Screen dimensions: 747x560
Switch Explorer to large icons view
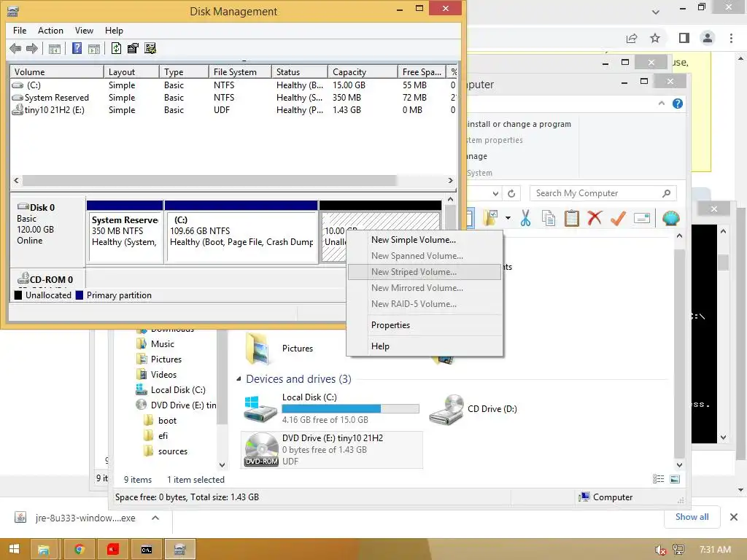pyautogui.click(x=675, y=479)
